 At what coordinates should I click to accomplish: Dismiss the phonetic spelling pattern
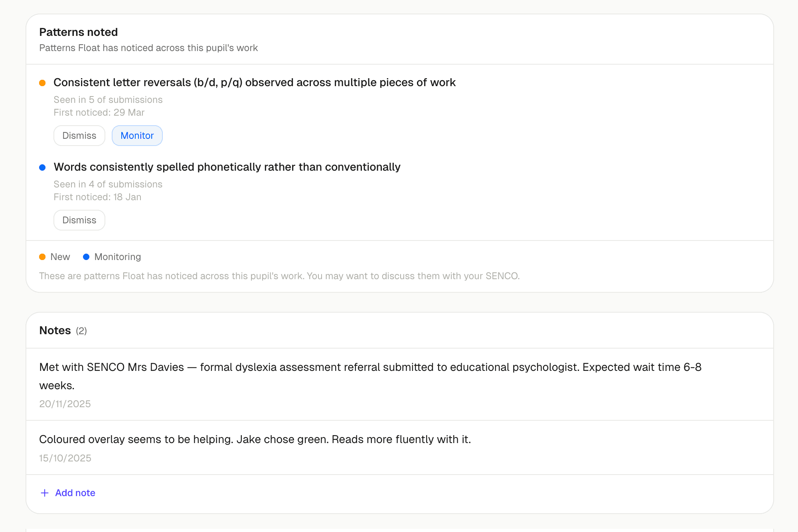click(x=79, y=220)
